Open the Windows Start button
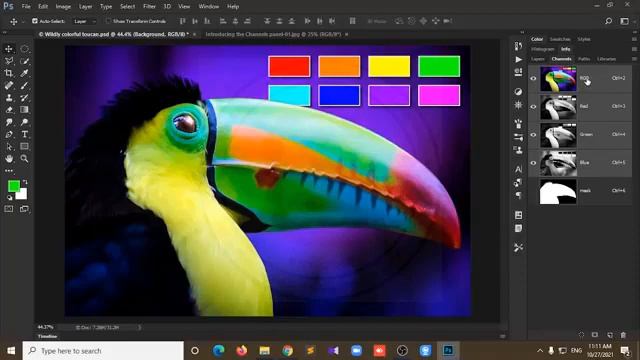This screenshot has height=360, width=640. 11,351
